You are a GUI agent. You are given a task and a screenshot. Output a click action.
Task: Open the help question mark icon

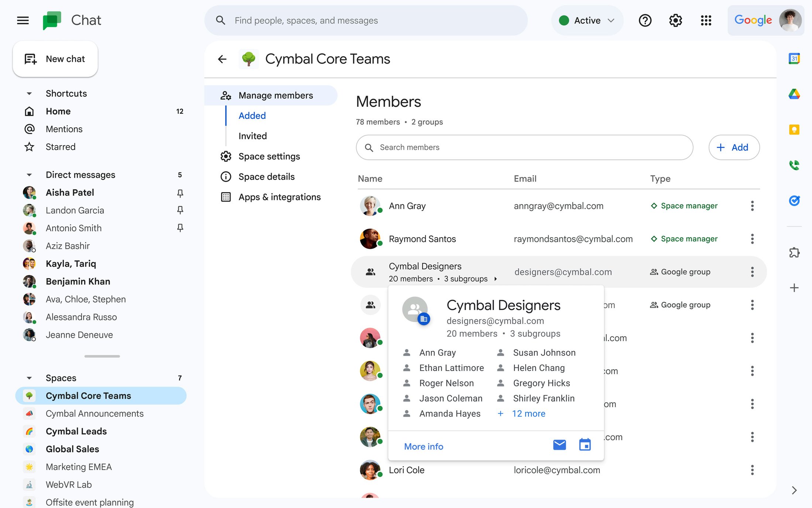(x=645, y=20)
